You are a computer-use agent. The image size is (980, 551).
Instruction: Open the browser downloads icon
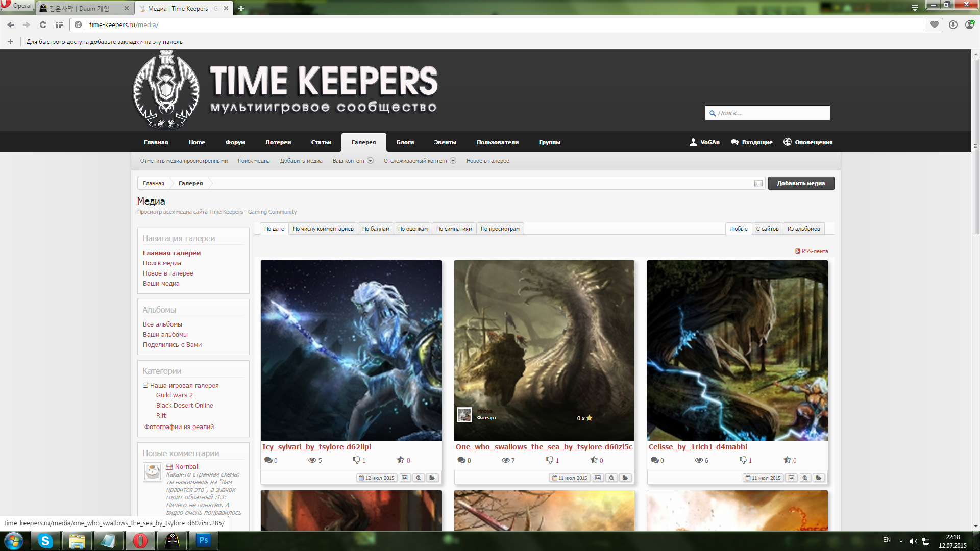[x=952, y=24]
